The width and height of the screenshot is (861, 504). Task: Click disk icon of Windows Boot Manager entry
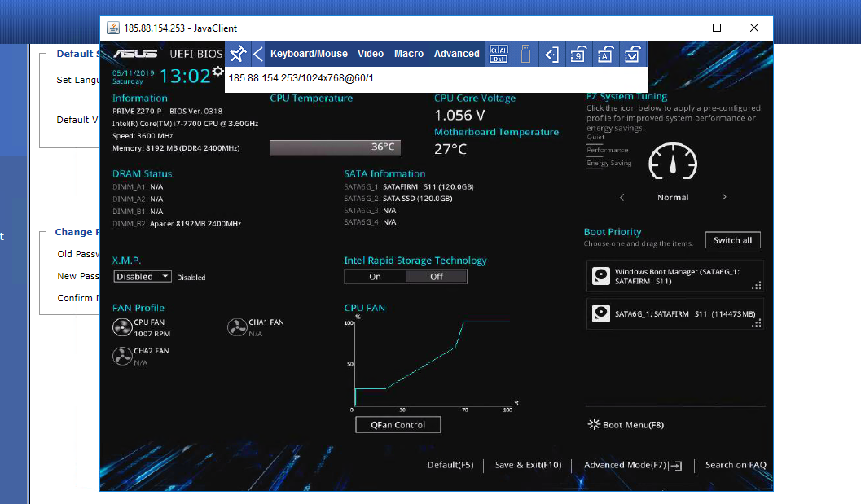coord(601,276)
